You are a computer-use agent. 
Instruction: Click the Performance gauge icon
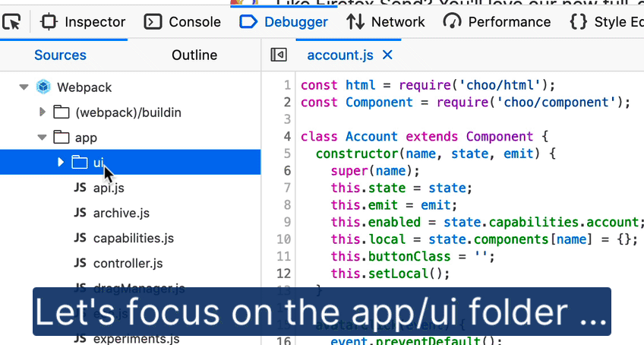coord(452,21)
